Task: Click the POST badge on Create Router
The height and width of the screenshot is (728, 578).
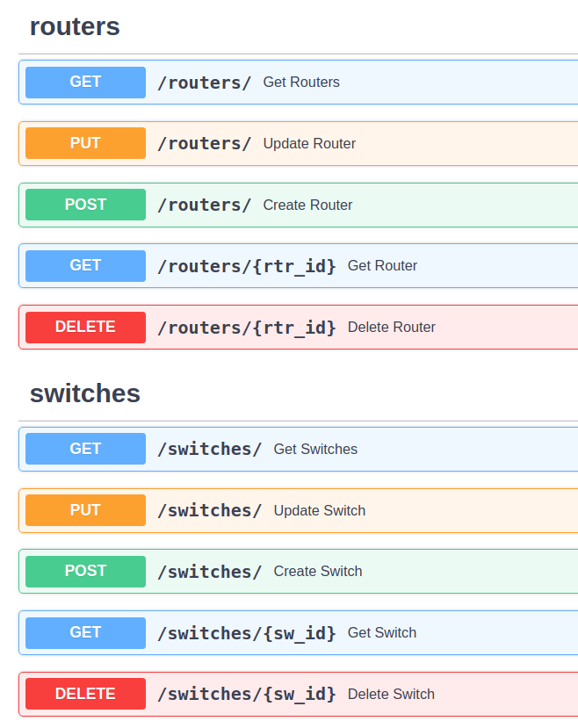Action: (84, 205)
